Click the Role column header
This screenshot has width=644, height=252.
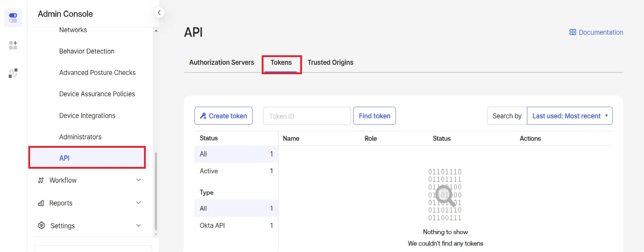pyautogui.click(x=371, y=139)
